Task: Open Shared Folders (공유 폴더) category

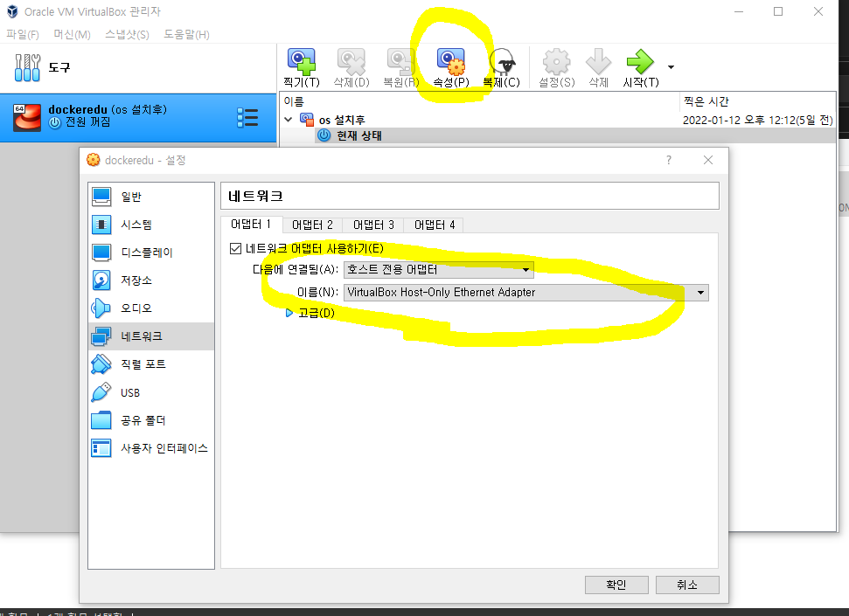Action: (151, 420)
